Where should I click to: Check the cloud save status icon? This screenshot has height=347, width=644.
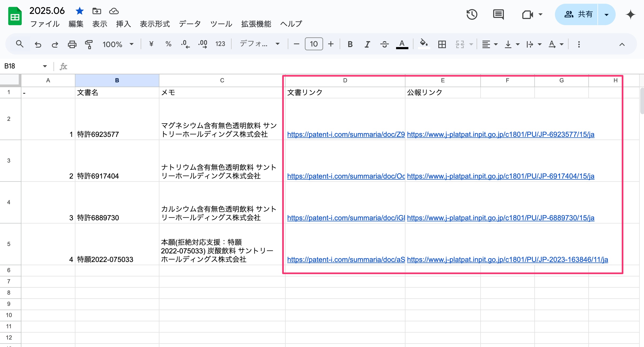coord(114,11)
